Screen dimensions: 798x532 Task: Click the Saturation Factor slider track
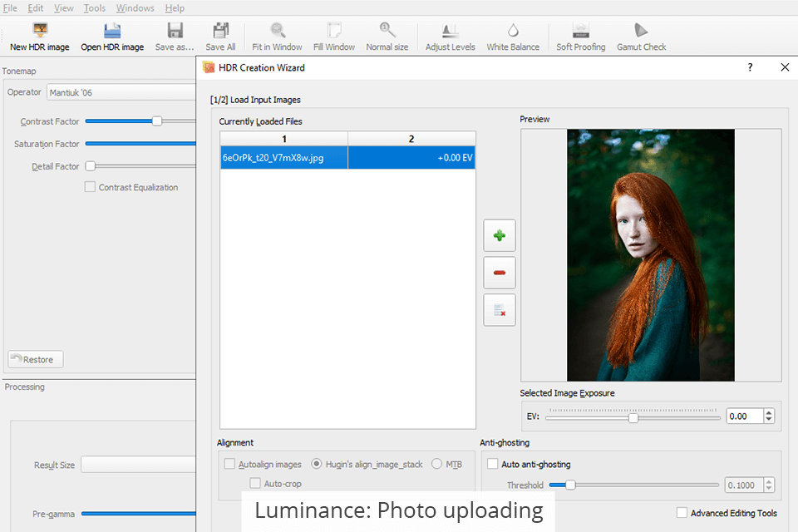140,144
